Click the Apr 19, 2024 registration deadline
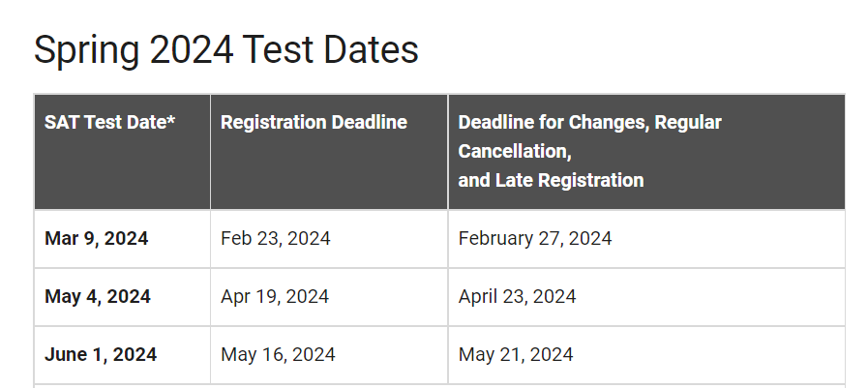 click(275, 296)
